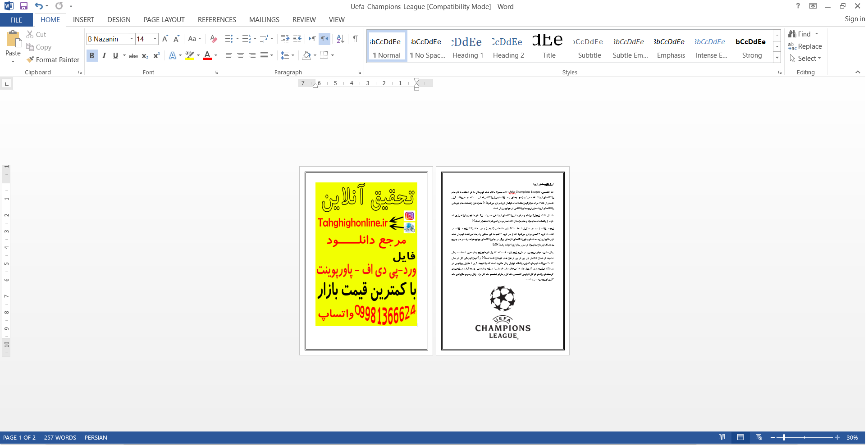The width and height of the screenshot is (868, 445).
Task: Switch to the DESIGN tab
Action: click(x=119, y=20)
